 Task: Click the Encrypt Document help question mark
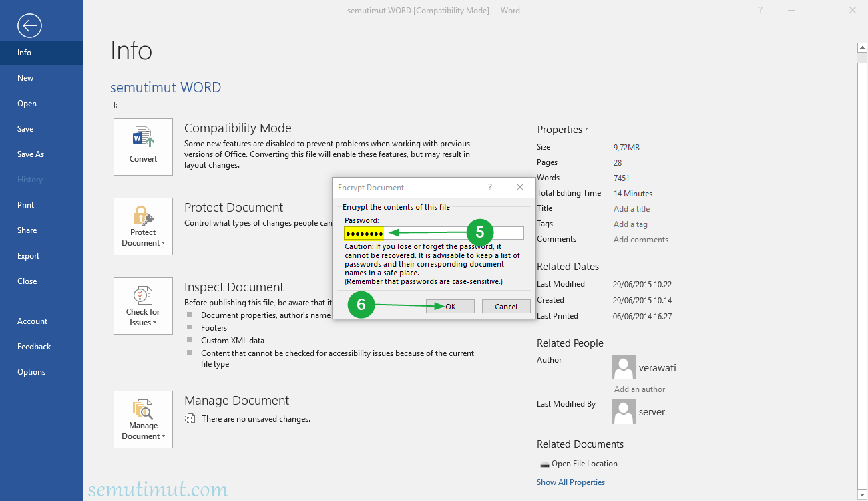490,188
